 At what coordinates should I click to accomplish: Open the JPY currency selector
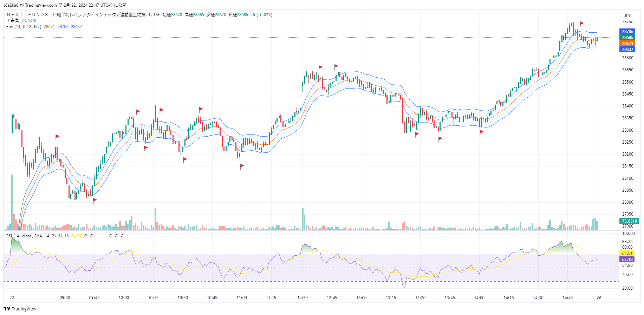tap(627, 15)
